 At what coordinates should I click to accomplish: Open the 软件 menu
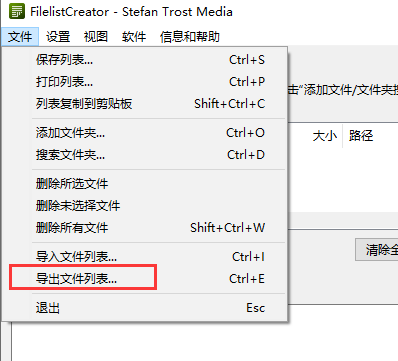(x=134, y=36)
